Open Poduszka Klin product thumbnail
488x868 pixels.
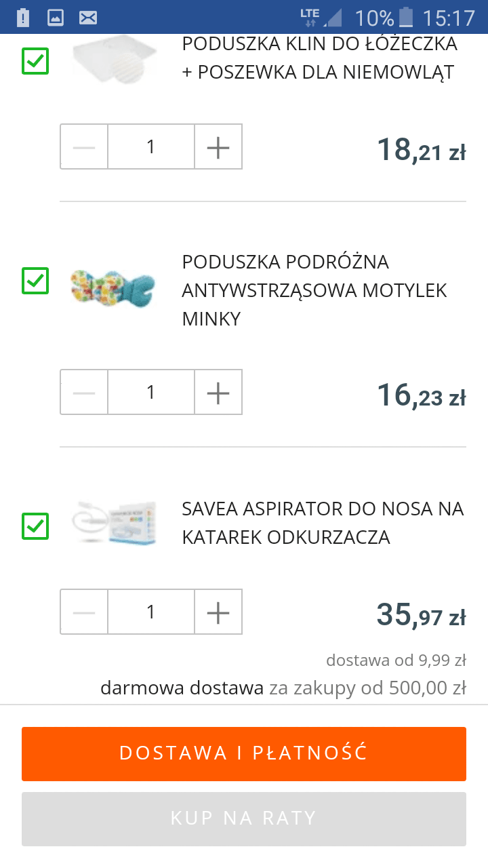click(114, 58)
